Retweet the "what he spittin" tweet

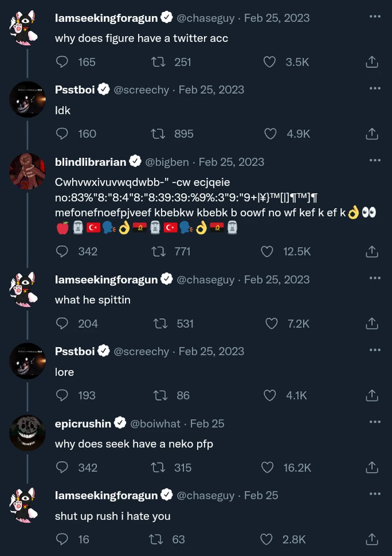click(160, 324)
